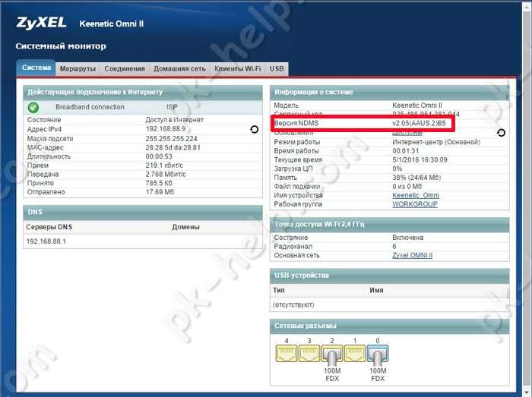Image resolution: width=532 pixels, height=397 pixels.
Task: Switch to the Соединения tab
Action: coord(125,69)
